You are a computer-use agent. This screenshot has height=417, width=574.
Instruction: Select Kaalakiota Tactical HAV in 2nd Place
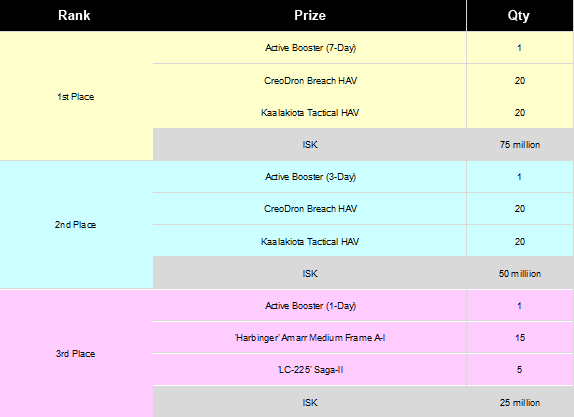(x=310, y=241)
